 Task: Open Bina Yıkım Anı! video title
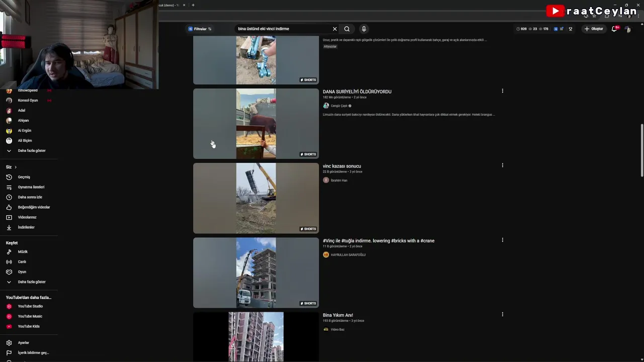pos(338,315)
